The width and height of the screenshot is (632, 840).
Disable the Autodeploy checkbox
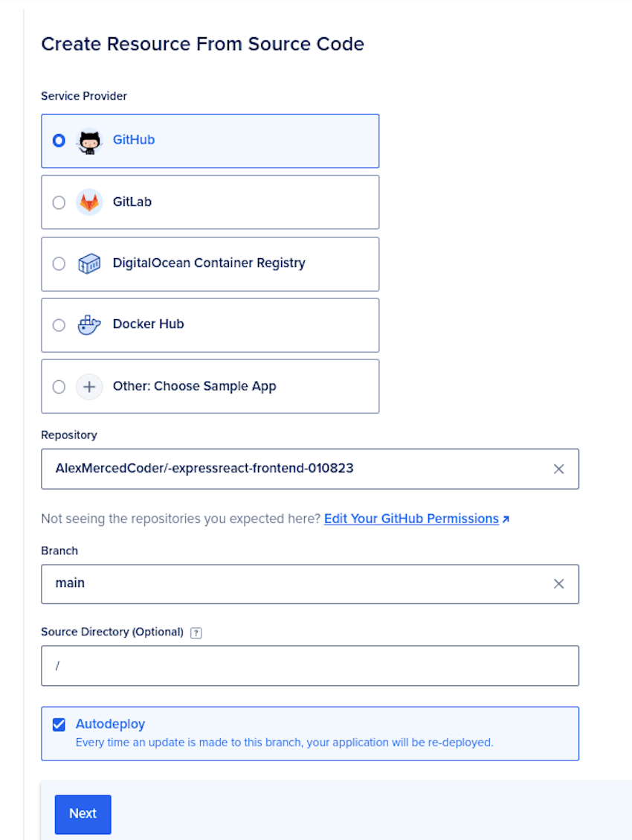pyautogui.click(x=59, y=724)
